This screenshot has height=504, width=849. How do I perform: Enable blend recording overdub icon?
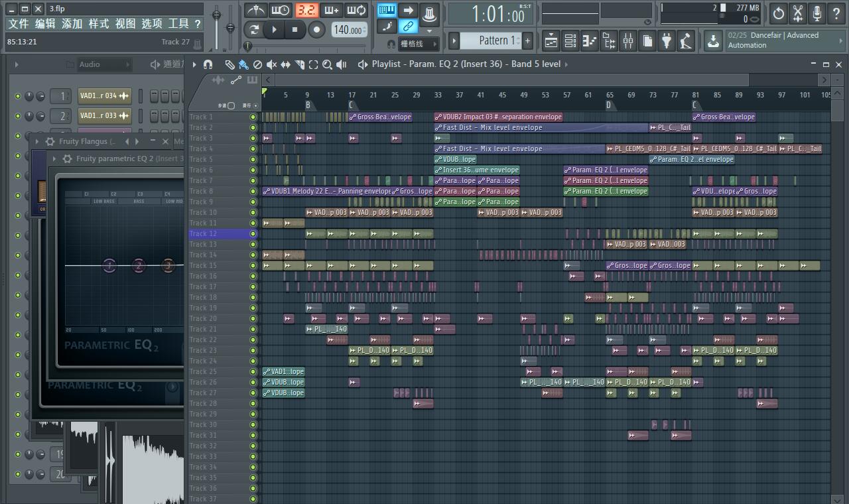pos(332,10)
